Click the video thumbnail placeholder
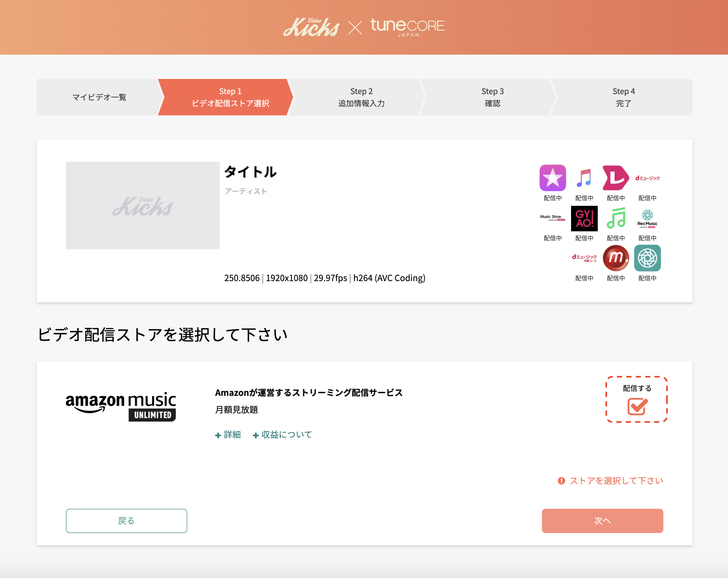This screenshot has width=728, height=578. 142,206
